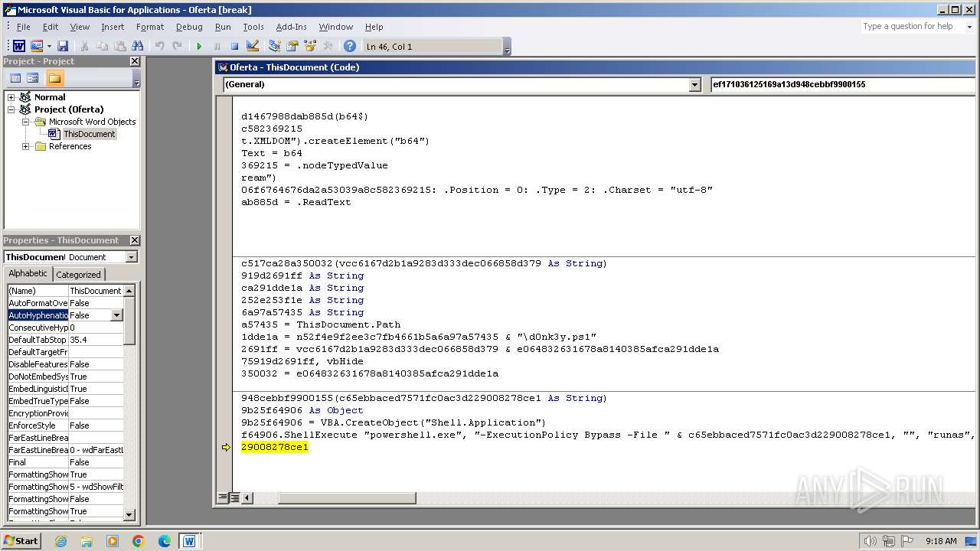
Task: Click the Copy toolbar icon
Action: [103, 46]
